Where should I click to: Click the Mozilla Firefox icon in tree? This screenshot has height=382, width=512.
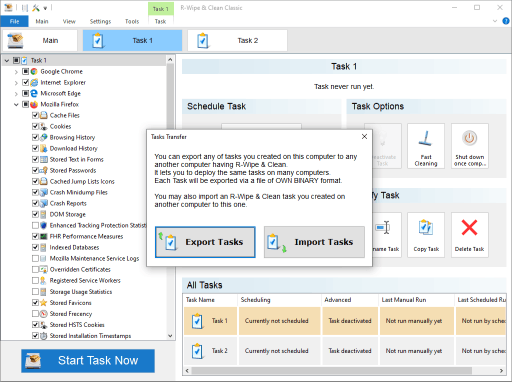[x=34, y=104]
